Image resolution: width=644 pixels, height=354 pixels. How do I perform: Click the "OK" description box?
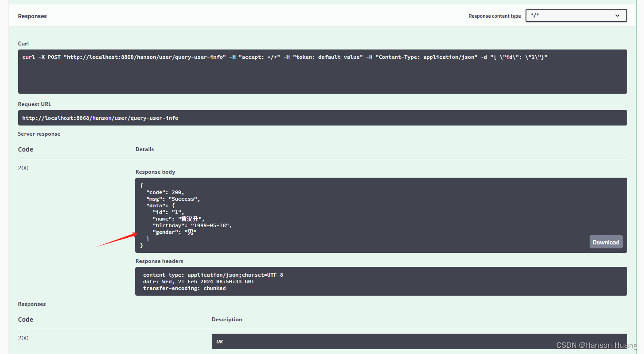point(419,341)
